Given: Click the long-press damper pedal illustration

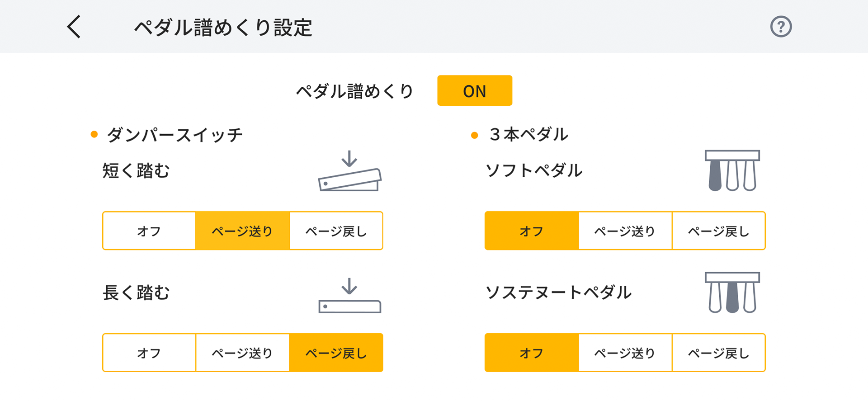Looking at the screenshot, I should pyautogui.click(x=349, y=296).
